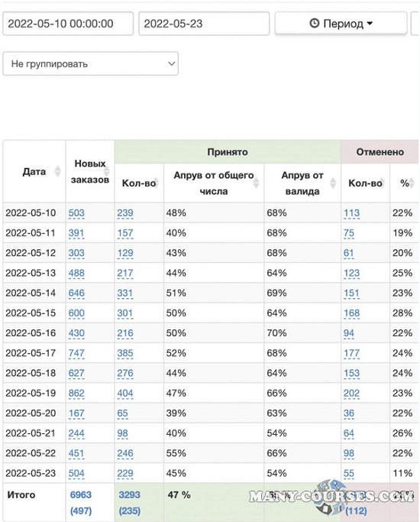Screen dimensions: 420x522
Task: Open accepted link 216
Action: coord(125,332)
